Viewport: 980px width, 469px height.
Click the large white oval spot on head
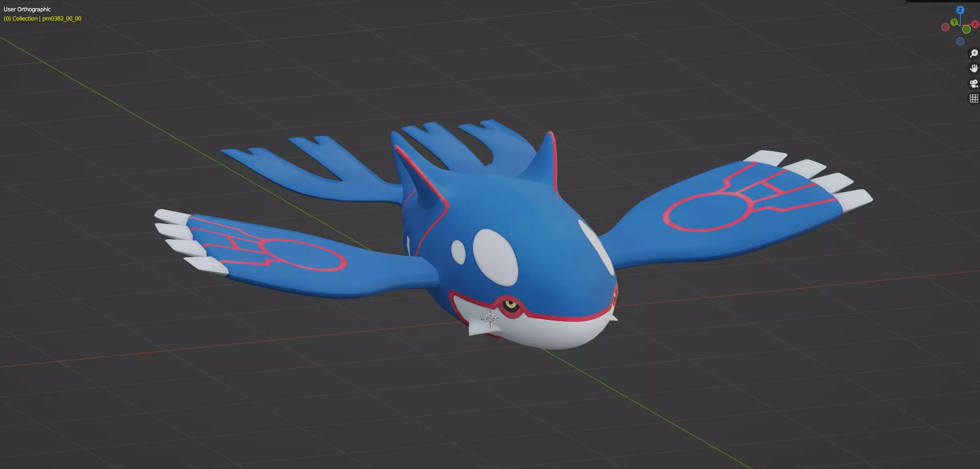click(x=495, y=257)
